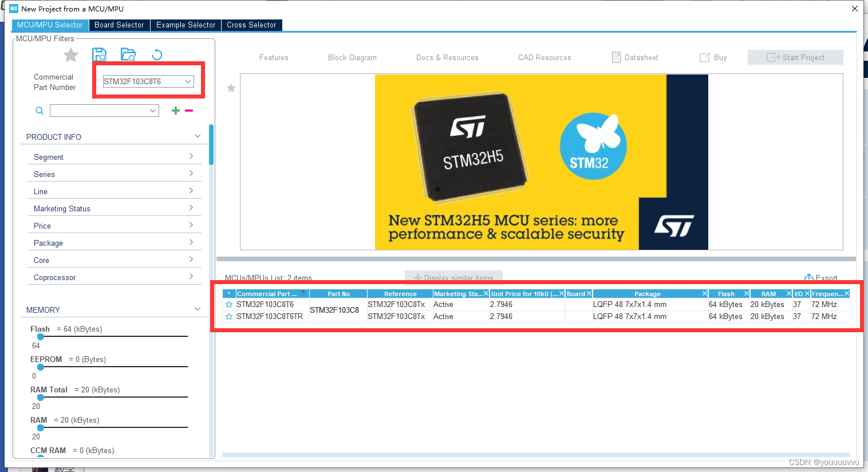Collapse the MEMORY section
Screen dimensions: 868x472
click(x=198, y=309)
